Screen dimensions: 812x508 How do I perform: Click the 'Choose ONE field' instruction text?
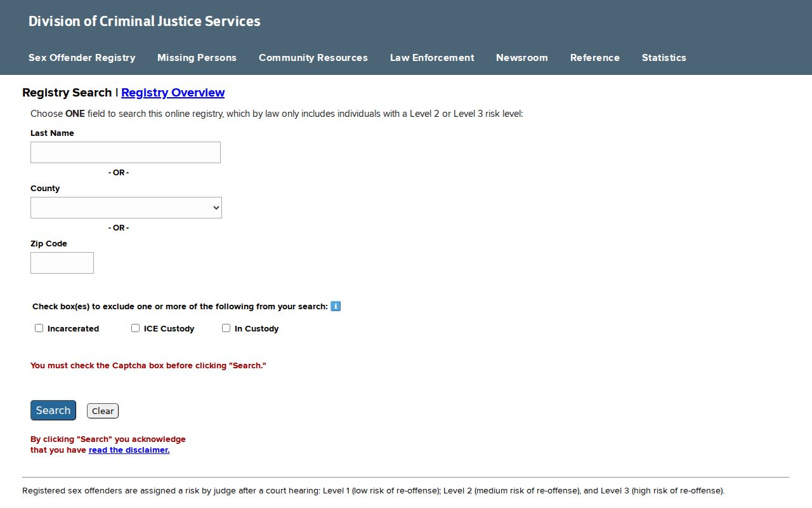pos(277,114)
